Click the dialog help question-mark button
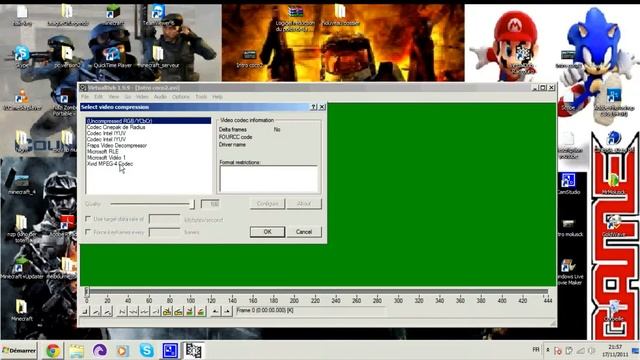This screenshot has width=640, height=360. click(313, 107)
